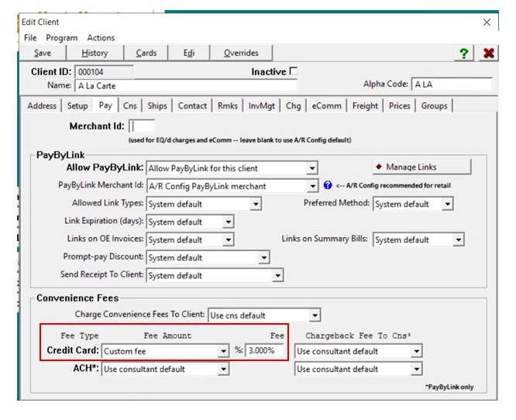Click the red X exit icon in toolbar
This screenshot has height=420, width=516.
pos(489,53)
